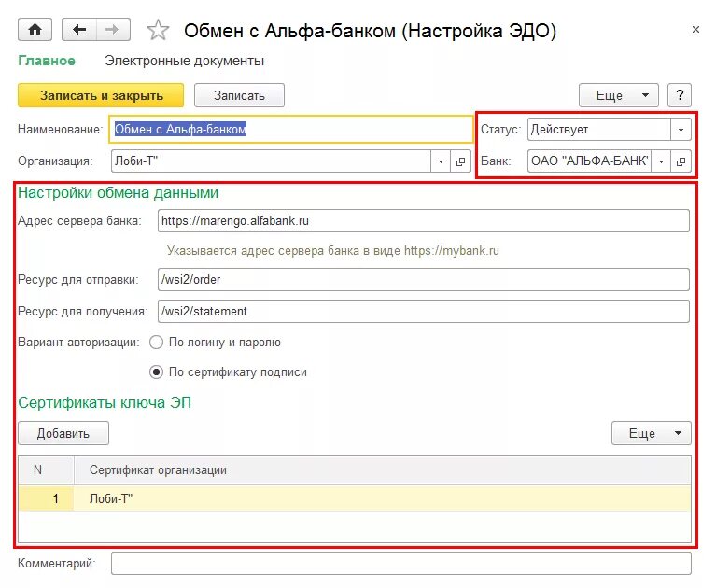Expand the Банк dropdown arrow
Screen dimensions: 716x588
661,161
